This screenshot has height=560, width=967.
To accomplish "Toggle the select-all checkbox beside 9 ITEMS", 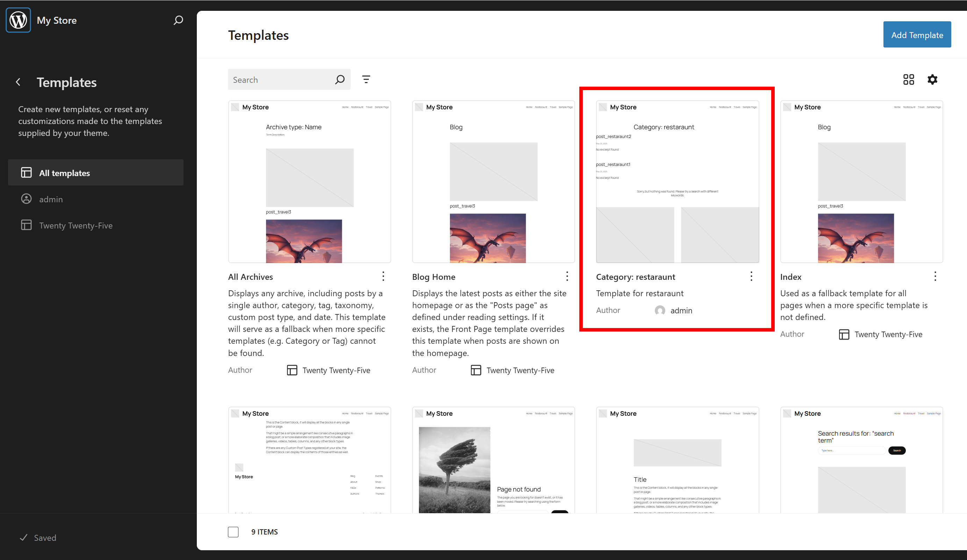I will 233,532.
